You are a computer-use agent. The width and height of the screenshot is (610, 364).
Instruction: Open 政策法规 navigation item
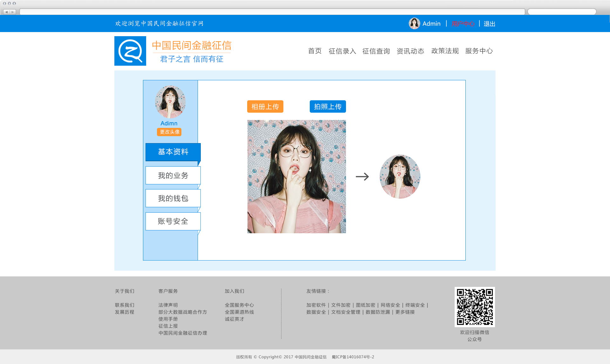(x=445, y=51)
